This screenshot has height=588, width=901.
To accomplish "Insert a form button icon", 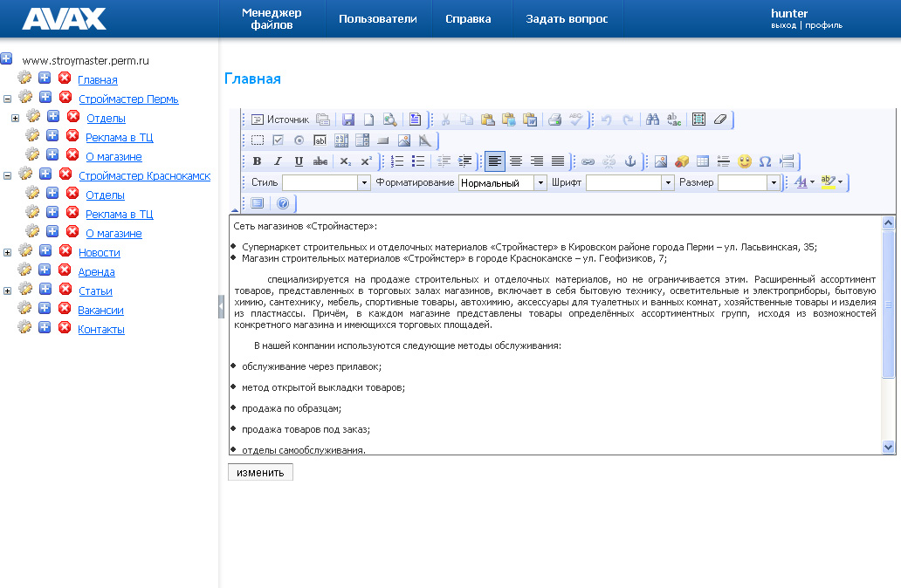I will point(383,140).
